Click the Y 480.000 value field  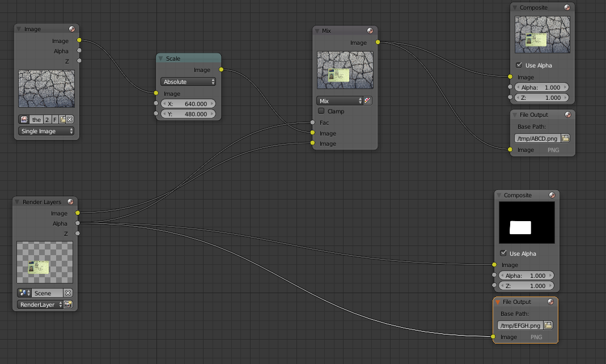[x=188, y=114]
